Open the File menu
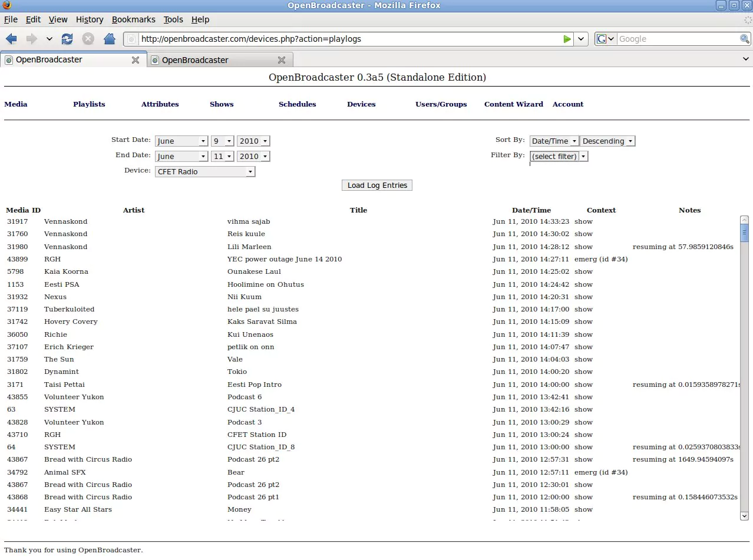753x560 pixels. [x=11, y=19]
